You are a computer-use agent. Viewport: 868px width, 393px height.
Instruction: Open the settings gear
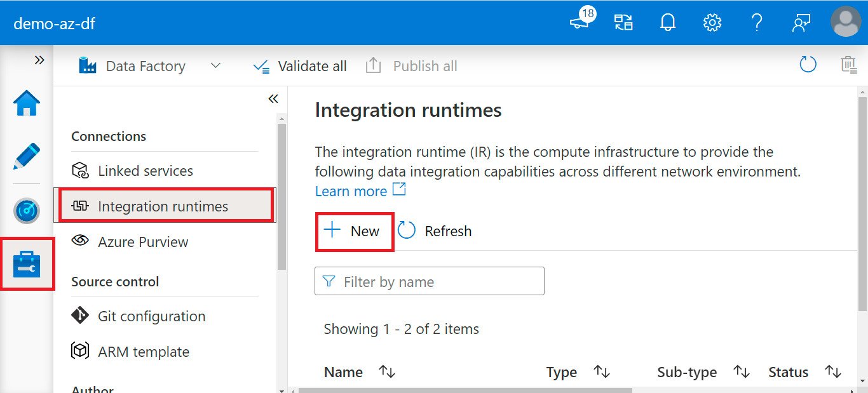point(712,23)
